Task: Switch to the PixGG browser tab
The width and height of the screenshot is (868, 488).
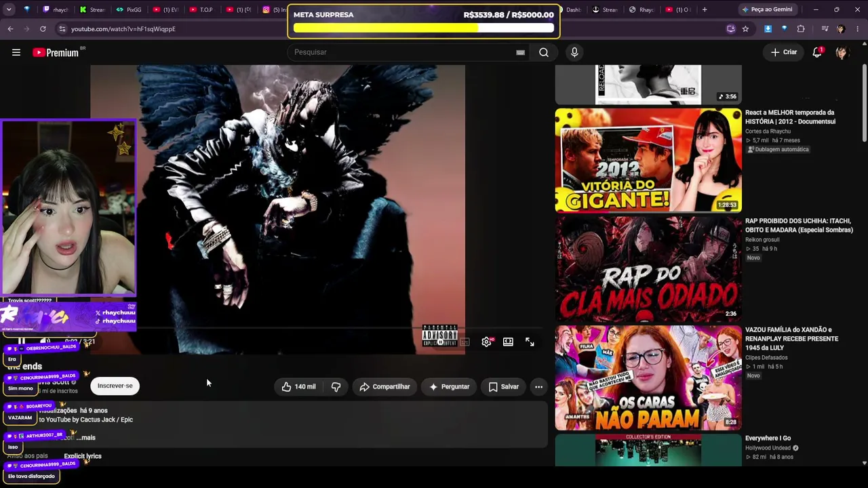Action: [129, 9]
